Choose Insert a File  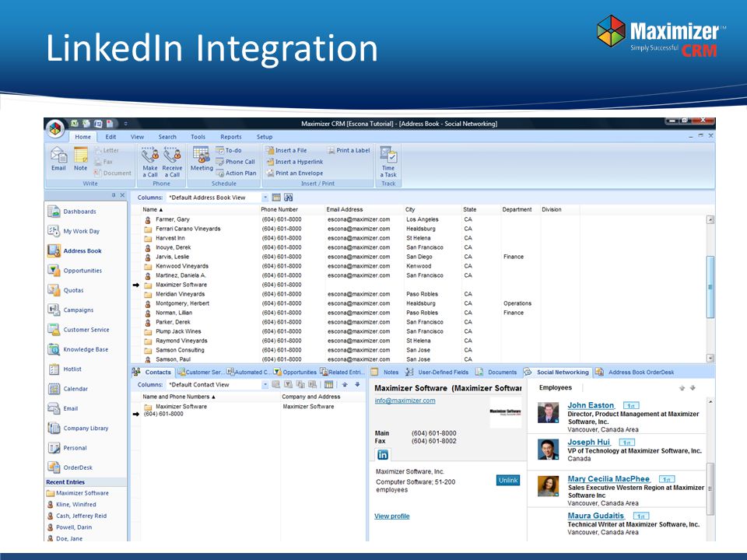coord(286,150)
